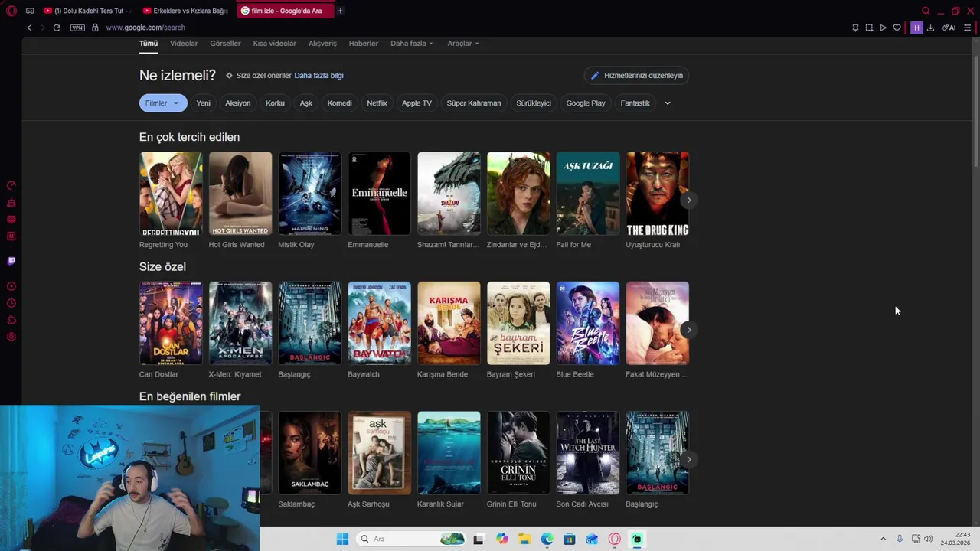Click the volume speaker tray icon
This screenshot has height=551, width=980.
point(928,539)
